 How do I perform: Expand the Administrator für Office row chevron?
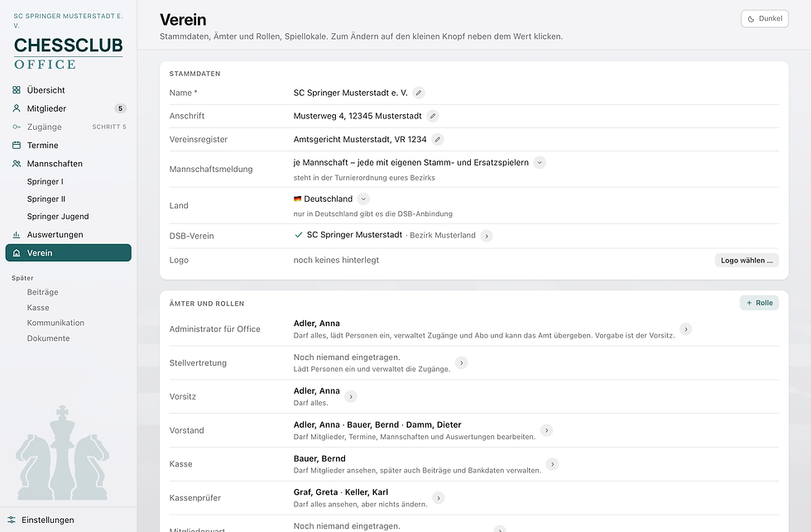(x=686, y=329)
